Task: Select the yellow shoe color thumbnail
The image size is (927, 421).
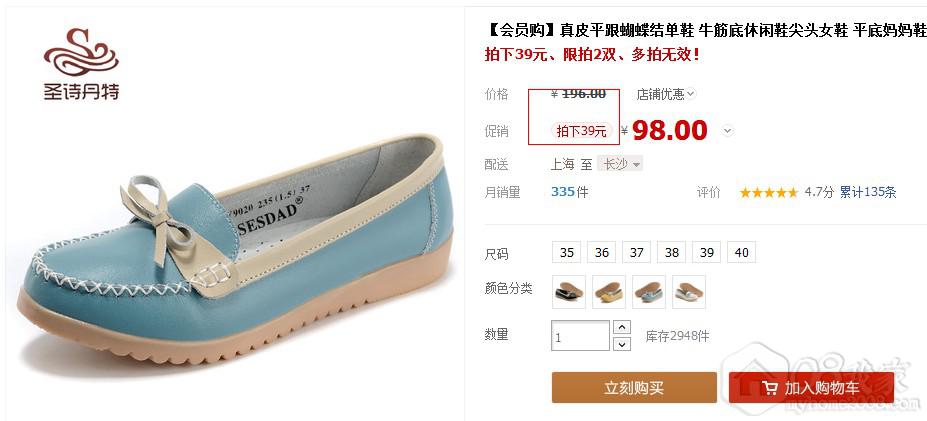Action: point(609,292)
